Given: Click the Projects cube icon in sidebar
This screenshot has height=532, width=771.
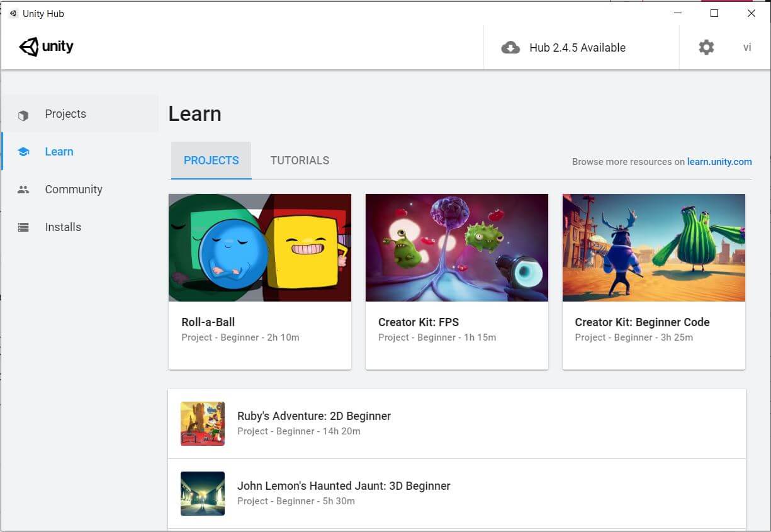Looking at the screenshot, I should click(x=23, y=115).
